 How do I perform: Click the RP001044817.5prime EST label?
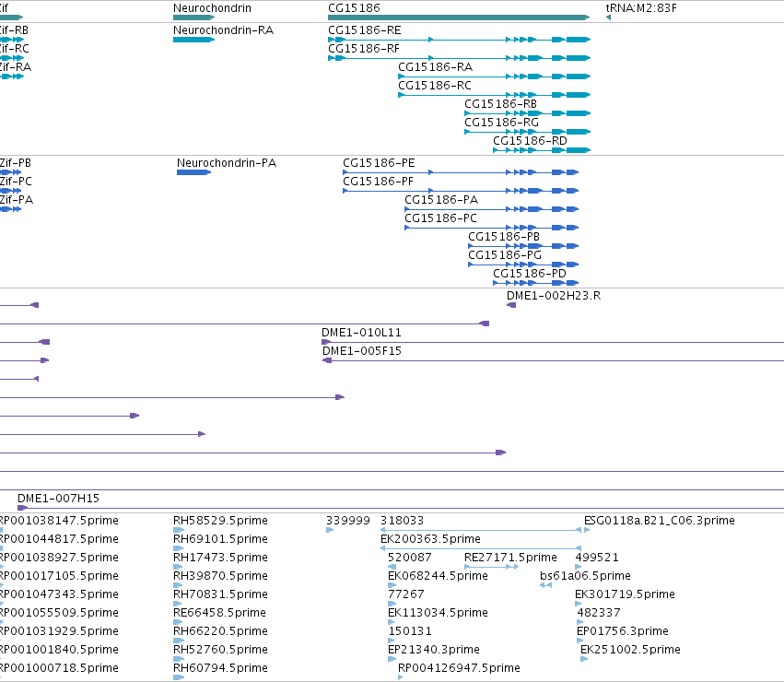pyautogui.click(x=59, y=539)
